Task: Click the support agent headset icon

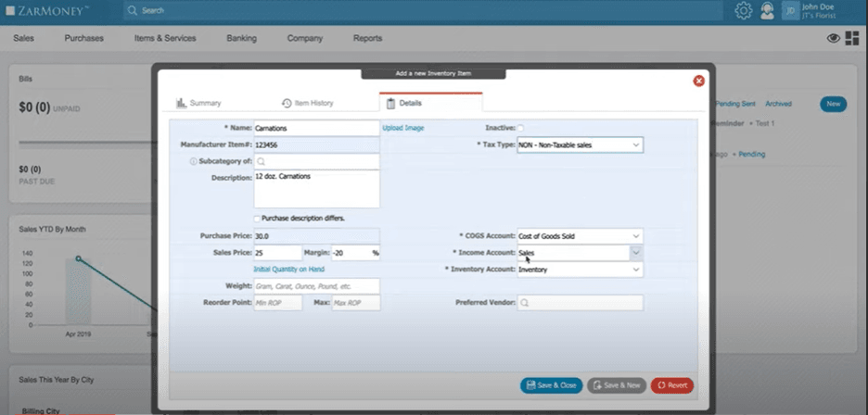Action: tap(768, 11)
